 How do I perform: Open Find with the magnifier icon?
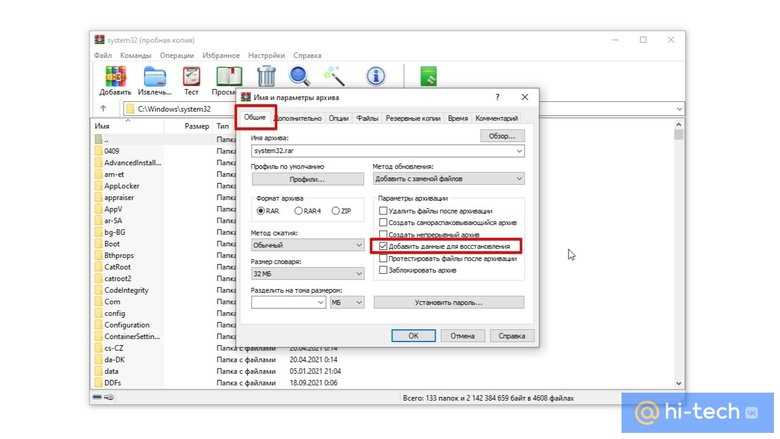pyautogui.click(x=300, y=76)
